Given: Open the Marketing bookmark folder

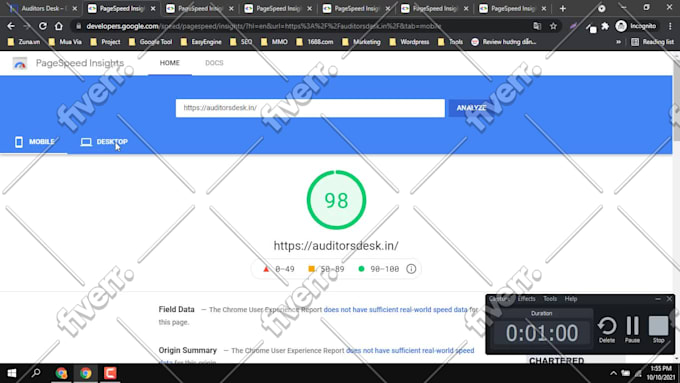Looking at the screenshot, I should [x=361, y=42].
